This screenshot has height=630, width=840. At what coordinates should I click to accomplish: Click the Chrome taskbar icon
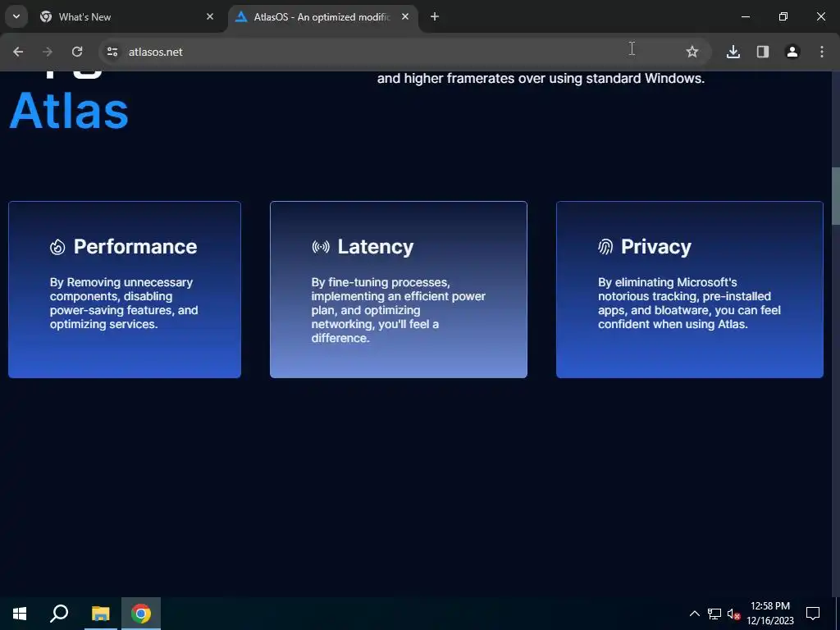pyautogui.click(x=141, y=614)
